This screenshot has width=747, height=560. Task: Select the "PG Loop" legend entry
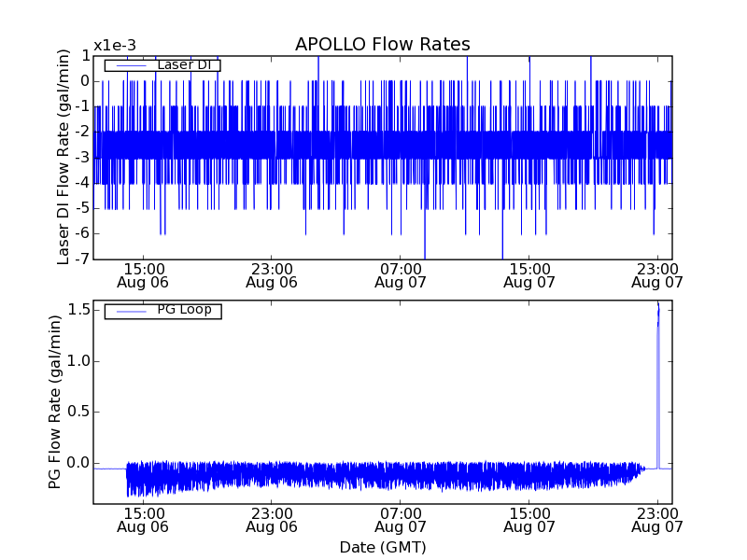[162, 311]
